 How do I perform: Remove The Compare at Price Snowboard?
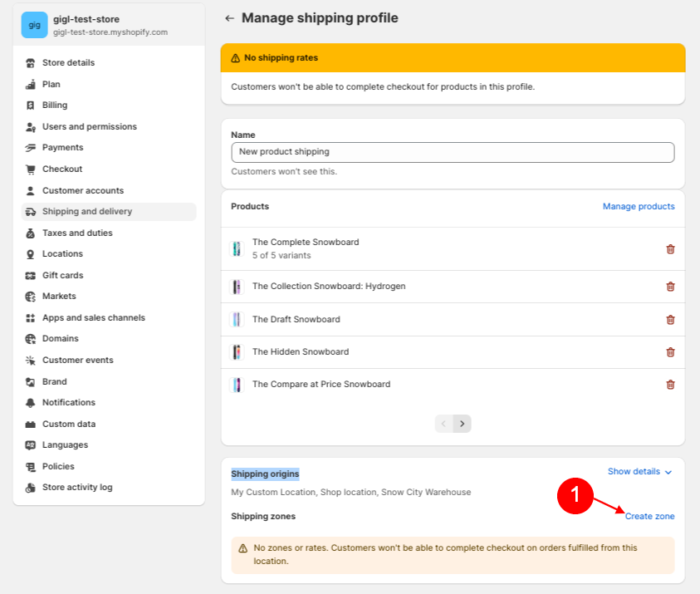pyautogui.click(x=670, y=384)
